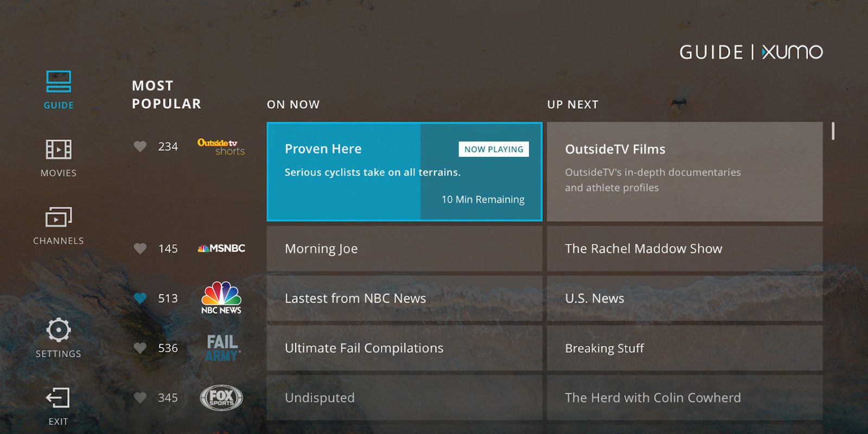Click OutsideTV's in-depth documentaries description

click(x=653, y=180)
